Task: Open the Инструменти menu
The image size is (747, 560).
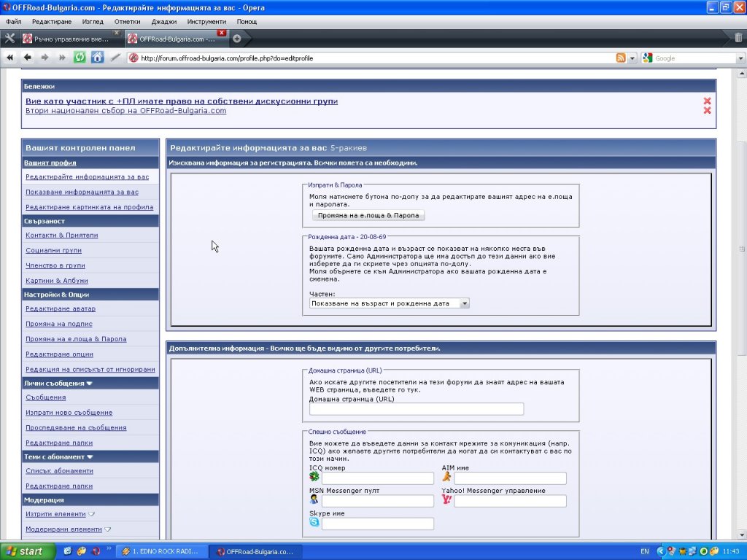Action: click(x=206, y=21)
